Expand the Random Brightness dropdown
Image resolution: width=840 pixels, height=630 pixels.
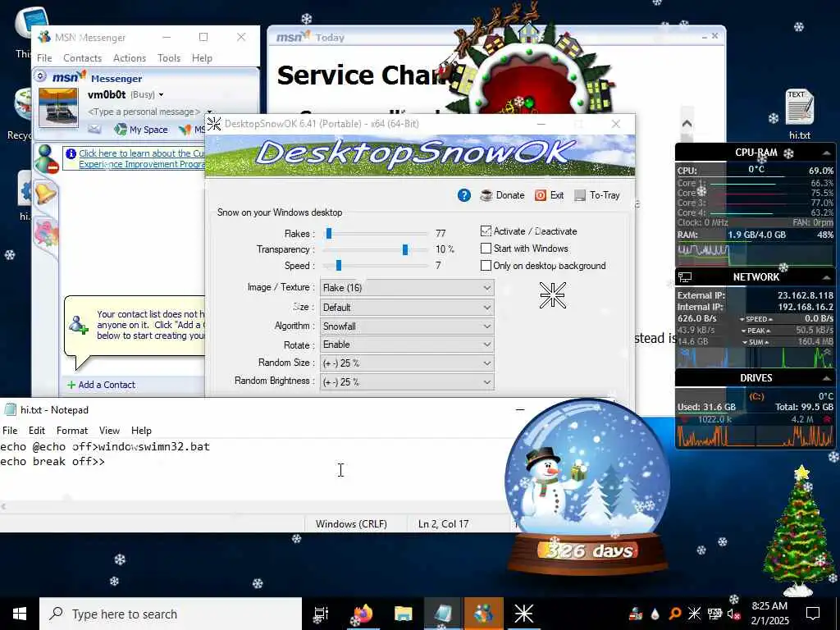click(407, 382)
